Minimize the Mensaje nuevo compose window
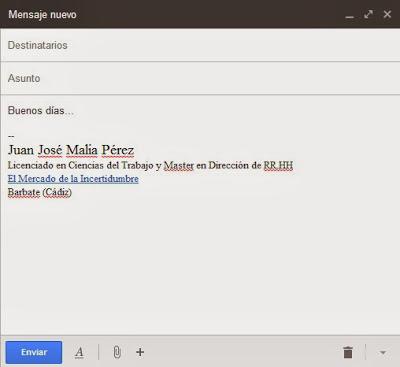Viewport: 400px width, 367px height. coord(350,16)
